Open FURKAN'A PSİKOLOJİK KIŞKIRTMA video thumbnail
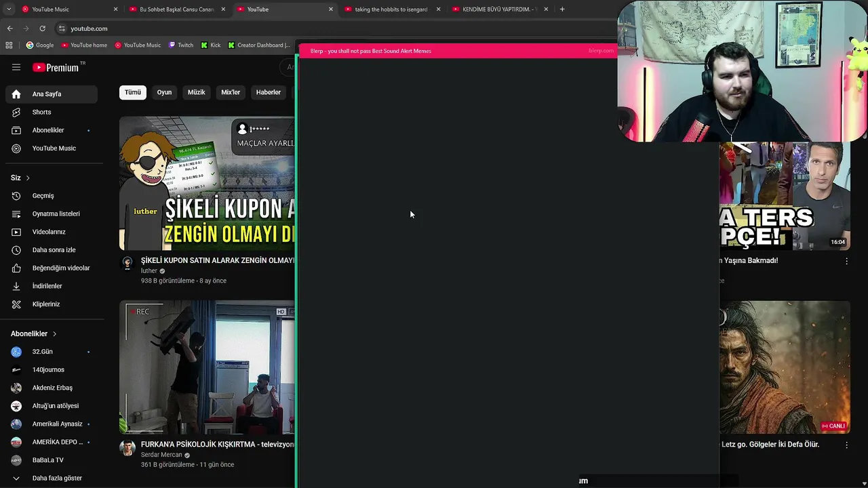This screenshot has width=868, height=488. coord(207,367)
